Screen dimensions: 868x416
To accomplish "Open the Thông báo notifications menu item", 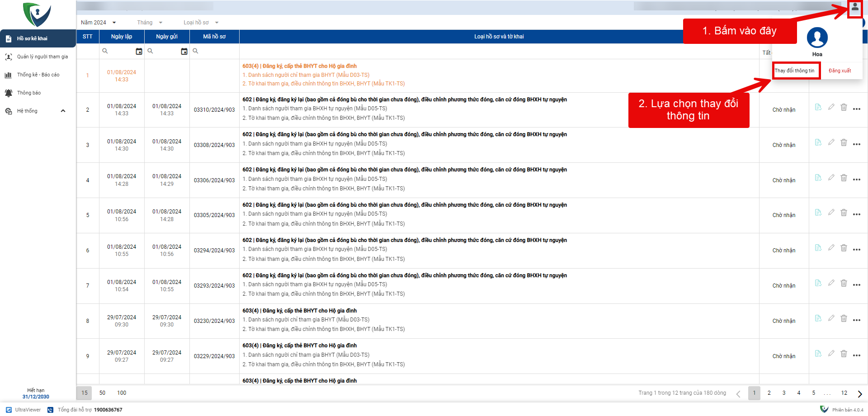I will point(29,93).
